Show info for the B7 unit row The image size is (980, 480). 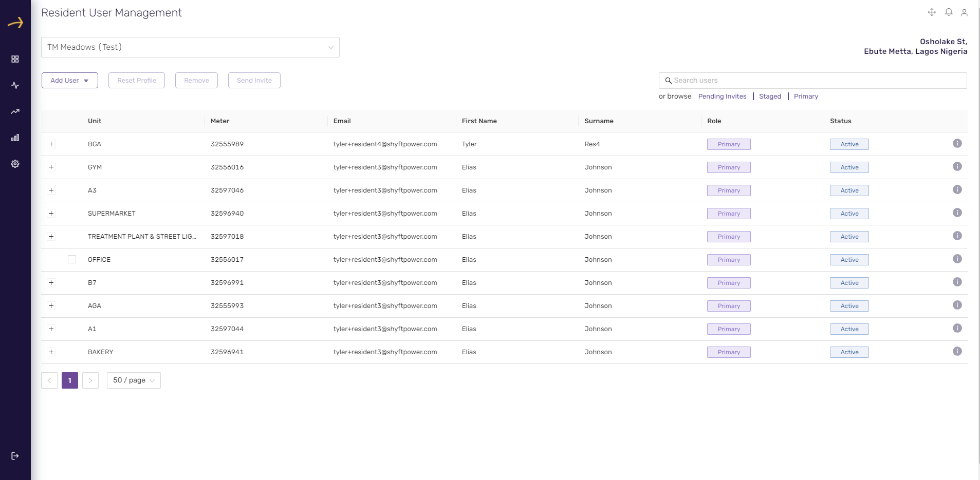[x=957, y=282]
